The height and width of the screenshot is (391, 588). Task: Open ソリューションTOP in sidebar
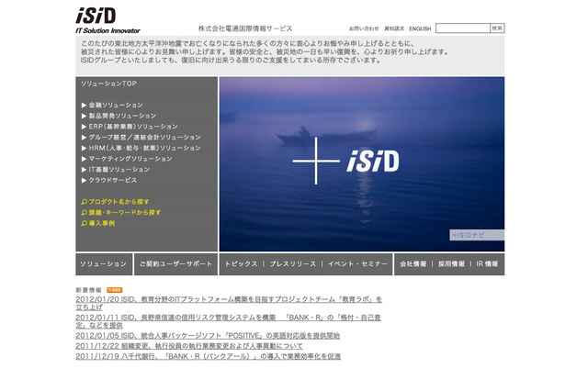click(108, 84)
